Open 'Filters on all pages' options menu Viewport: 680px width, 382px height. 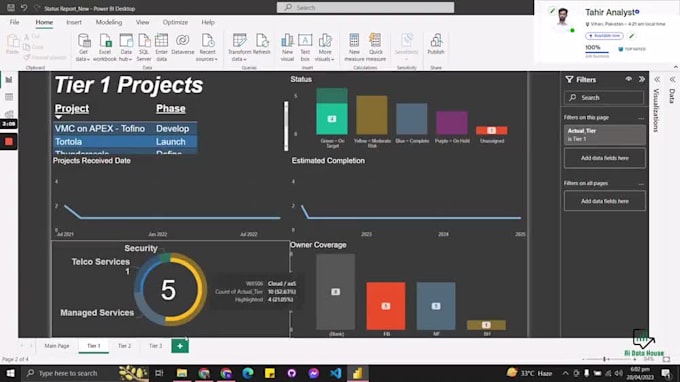[641, 184]
